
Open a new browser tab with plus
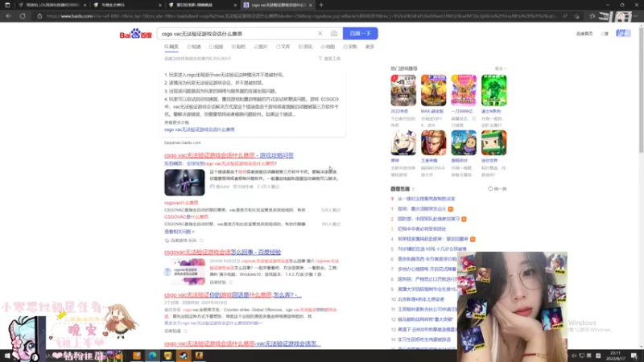tap(321, 5)
